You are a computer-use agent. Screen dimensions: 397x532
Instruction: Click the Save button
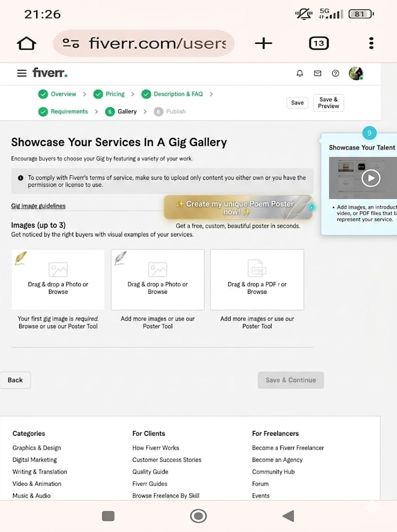pos(297,103)
